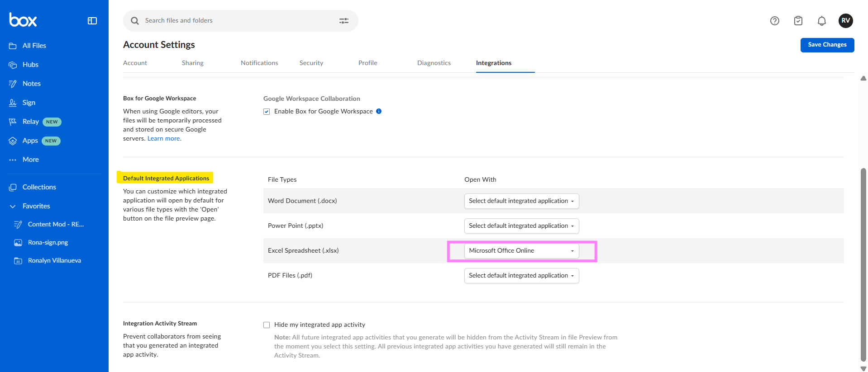Click the Collections icon in sidebar

tap(13, 187)
